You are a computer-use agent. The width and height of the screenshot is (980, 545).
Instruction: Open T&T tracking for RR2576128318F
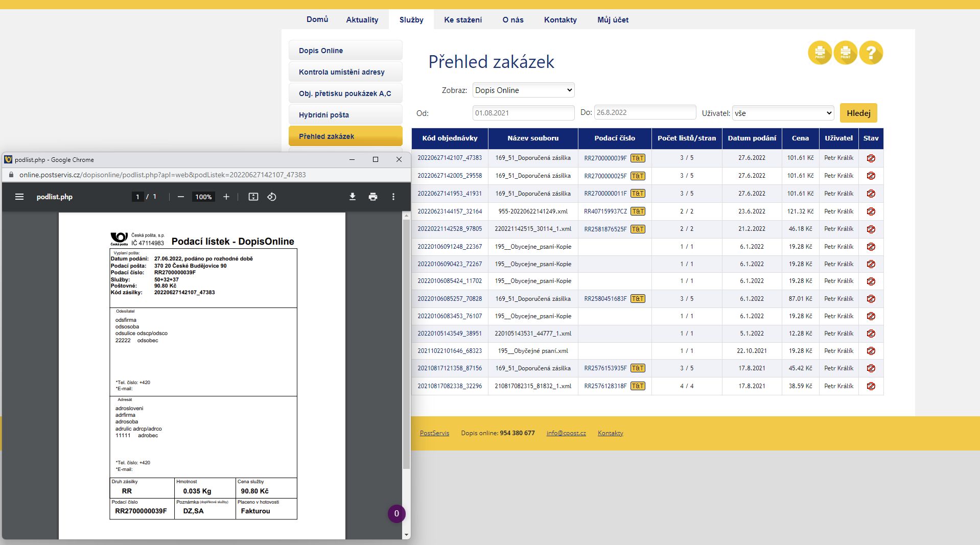tap(638, 386)
